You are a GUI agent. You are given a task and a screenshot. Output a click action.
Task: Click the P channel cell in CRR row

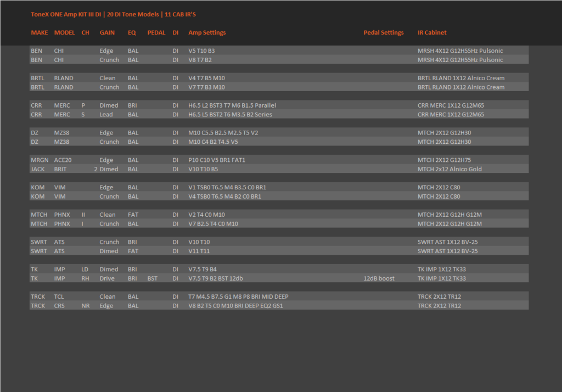[83, 105]
